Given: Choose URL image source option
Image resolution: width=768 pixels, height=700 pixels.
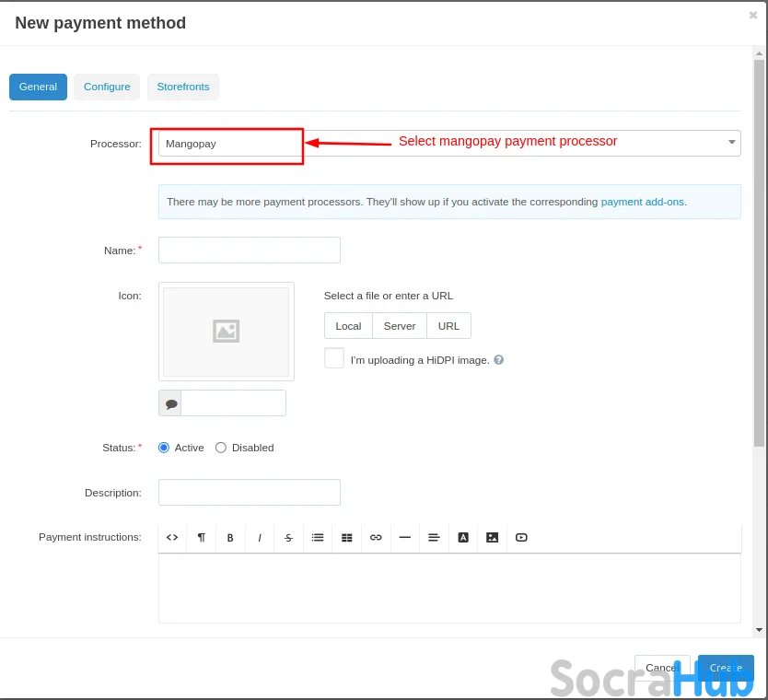Looking at the screenshot, I should tap(448, 326).
